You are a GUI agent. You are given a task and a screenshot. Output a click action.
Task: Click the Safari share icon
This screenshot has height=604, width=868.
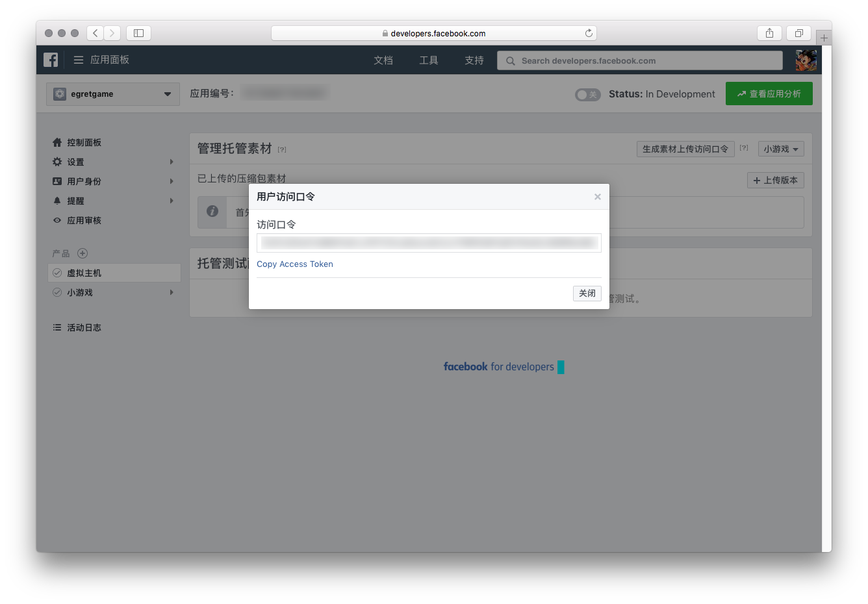tap(769, 33)
